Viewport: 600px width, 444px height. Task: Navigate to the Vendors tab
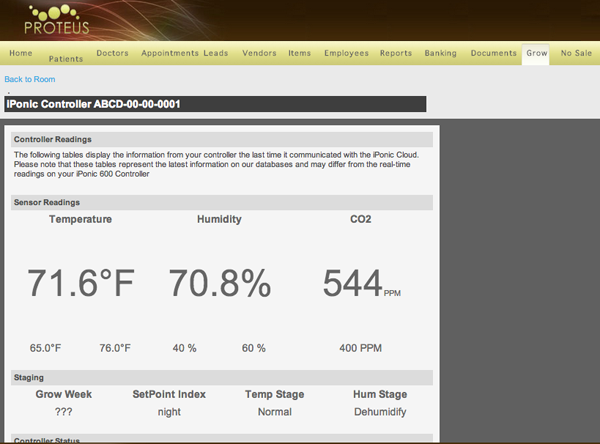click(x=259, y=53)
